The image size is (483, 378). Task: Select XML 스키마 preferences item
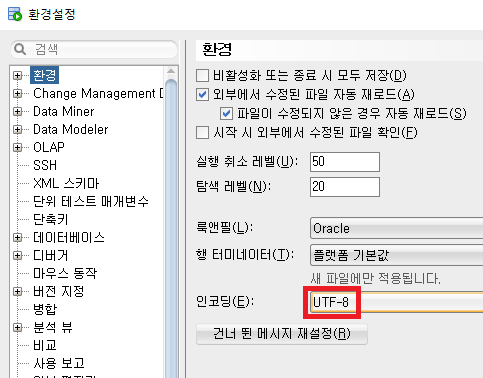(66, 183)
